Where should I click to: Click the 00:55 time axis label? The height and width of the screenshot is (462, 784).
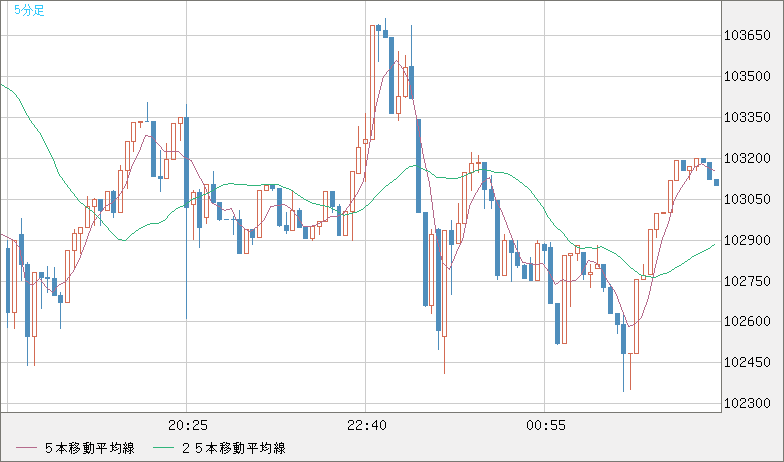(x=546, y=426)
